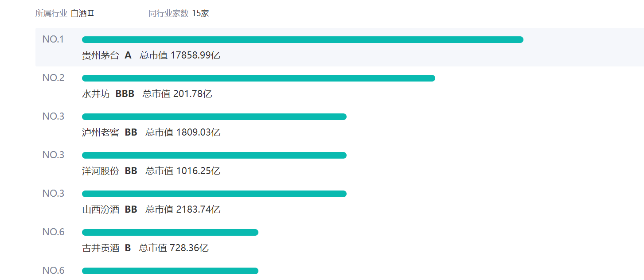Image resolution: width=644 pixels, height=280 pixels.
Task: Click the BBB rating beside 水井坊
Action: point(125,94)
